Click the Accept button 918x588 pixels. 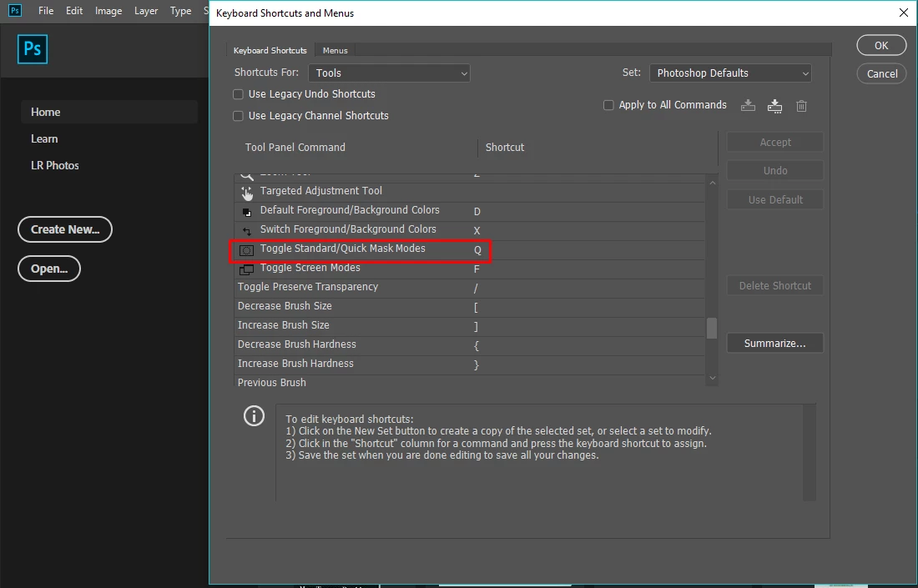tap(775, 142)
